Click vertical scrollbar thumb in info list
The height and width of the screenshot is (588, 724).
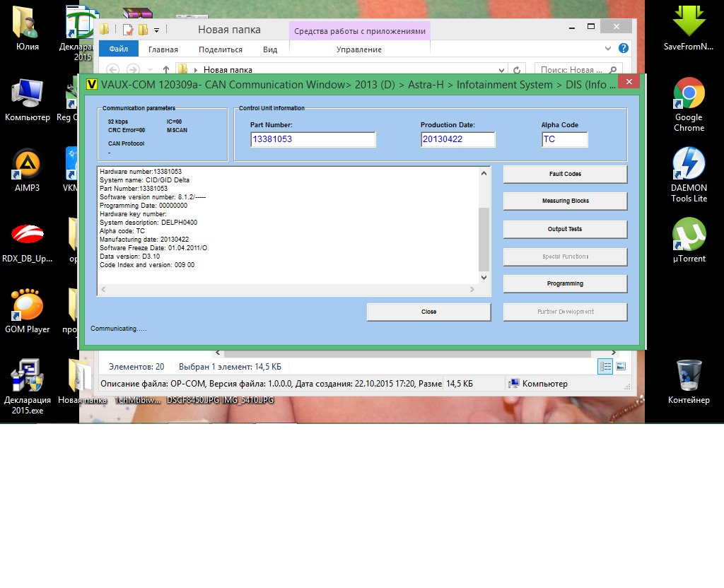point(484,239)
